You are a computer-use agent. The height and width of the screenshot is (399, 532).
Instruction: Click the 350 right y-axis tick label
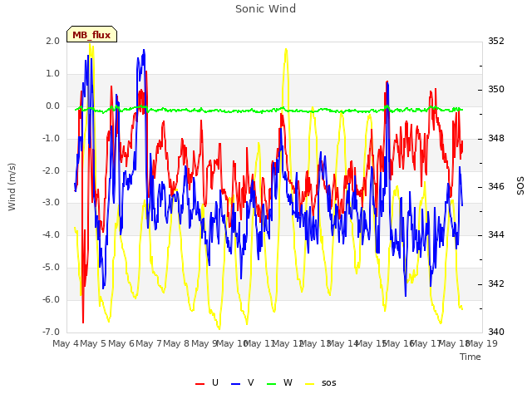coord(496,90)
